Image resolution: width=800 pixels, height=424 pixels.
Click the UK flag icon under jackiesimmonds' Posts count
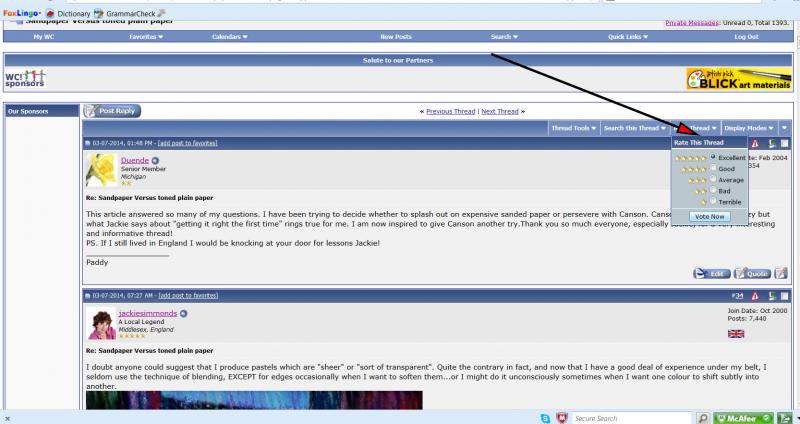tap(736, 334)
